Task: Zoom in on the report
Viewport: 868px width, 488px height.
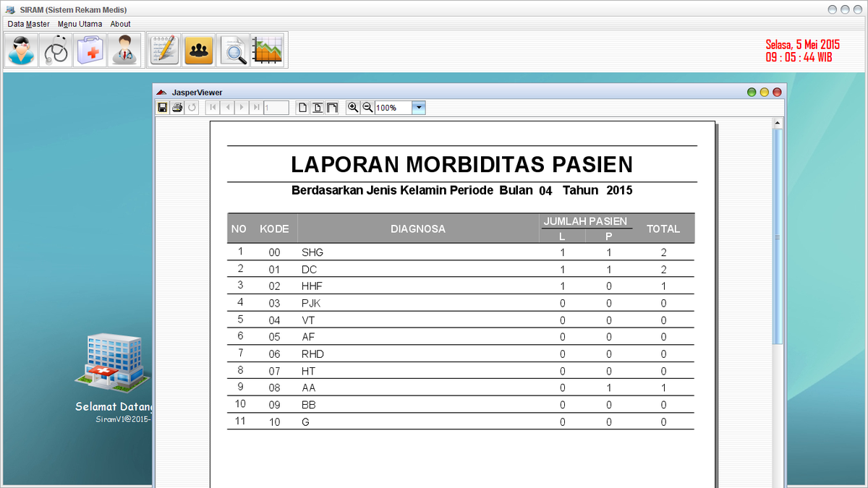Action: pyautogui.click(x=353, y=108)
